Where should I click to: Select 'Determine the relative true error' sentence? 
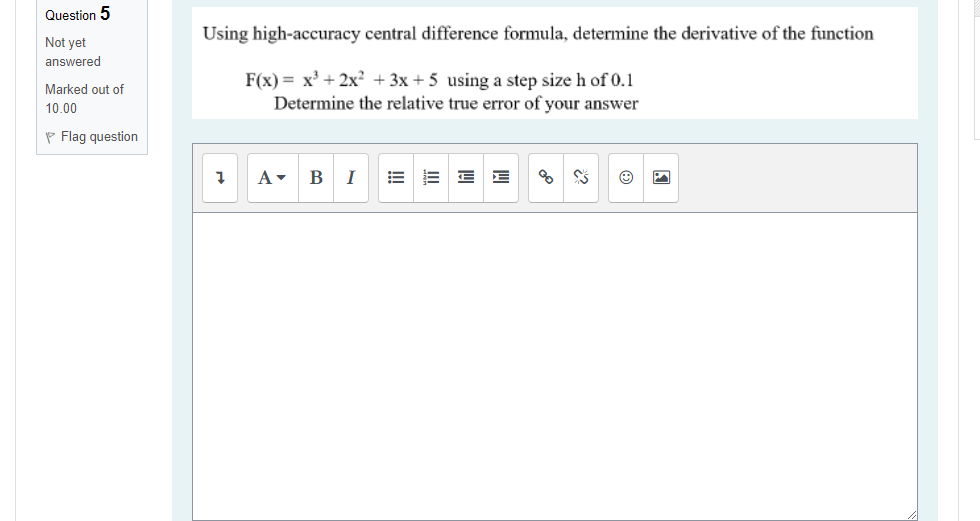coord(456,103)
